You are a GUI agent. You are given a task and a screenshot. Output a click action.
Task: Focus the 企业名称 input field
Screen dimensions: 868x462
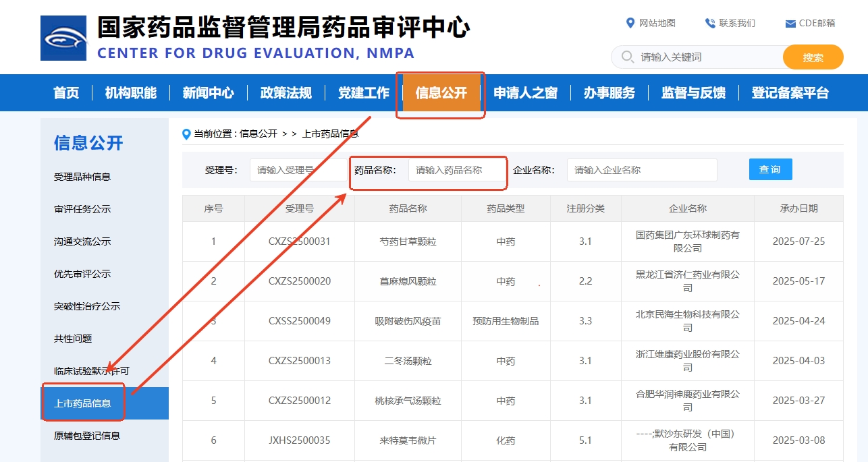(x=642, y=170)
